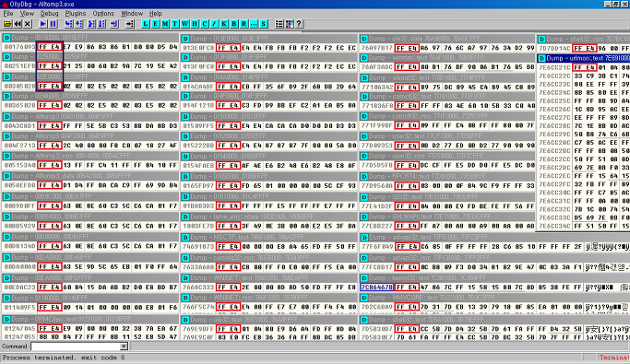Click the Step over toolbar icon
Viewport: 630px width, 364px height.
click(78, 24)
